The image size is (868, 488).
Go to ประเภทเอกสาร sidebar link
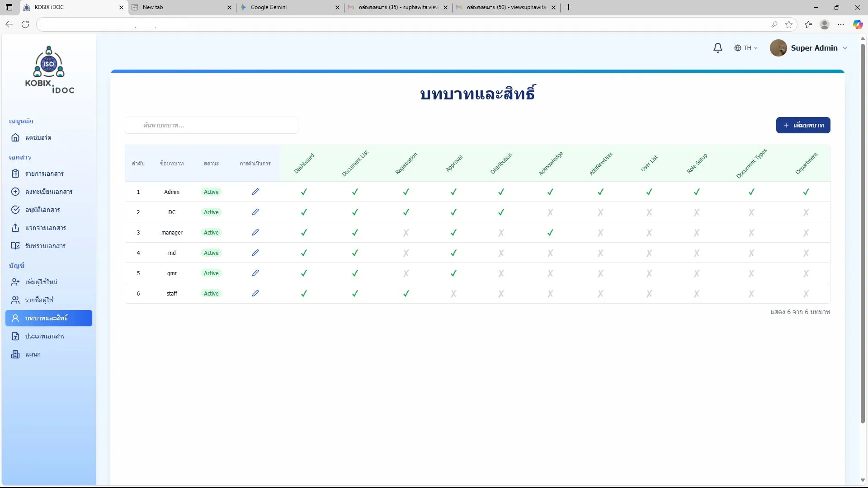pos(45,336)
